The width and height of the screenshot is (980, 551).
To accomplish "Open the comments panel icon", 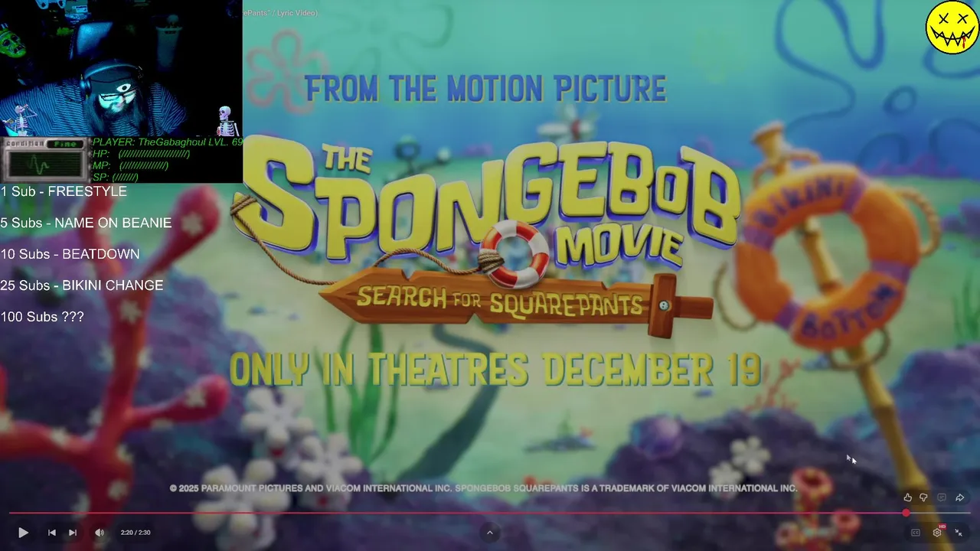I will click(x=942, y=497).
